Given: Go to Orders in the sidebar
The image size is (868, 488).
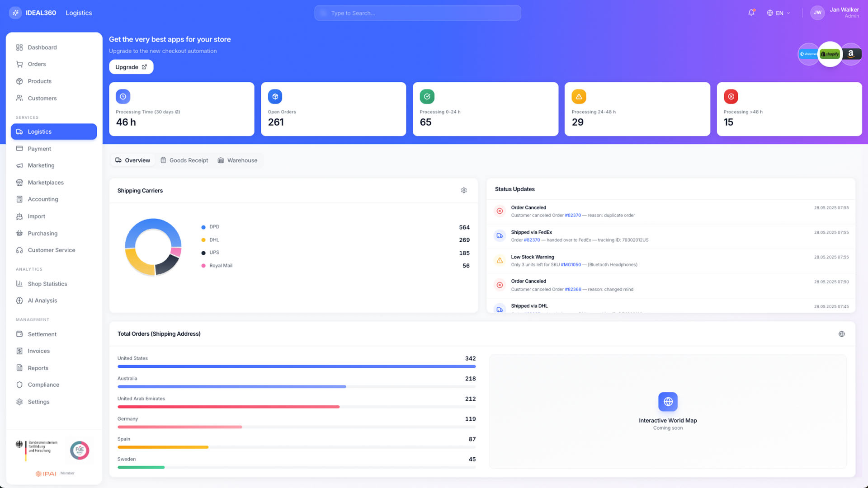Looking at the screenshot, I should (x=54, y=64).
